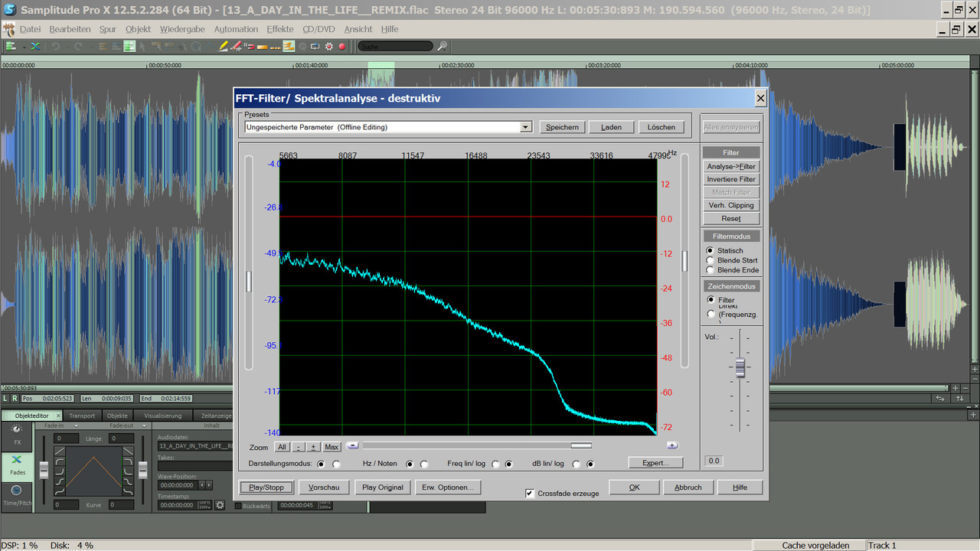
Task: Select the yellow pencil draw tool
Action: click(223, 46)
